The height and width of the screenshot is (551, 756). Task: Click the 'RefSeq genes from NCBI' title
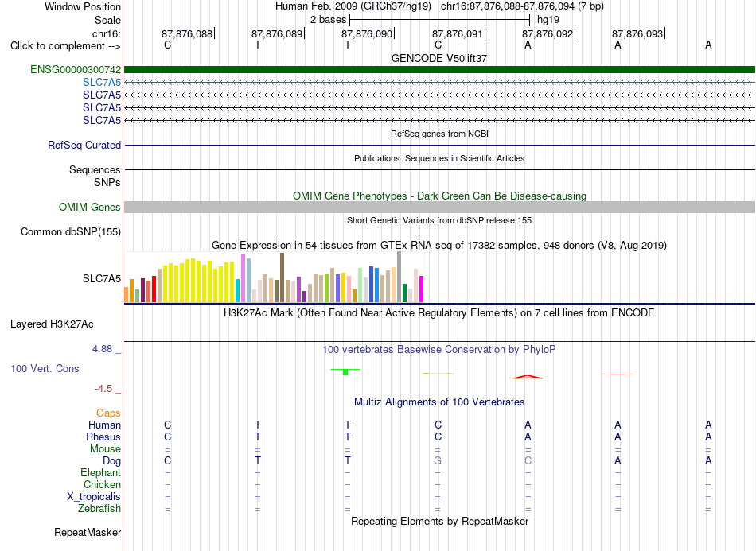pos(439,134)
